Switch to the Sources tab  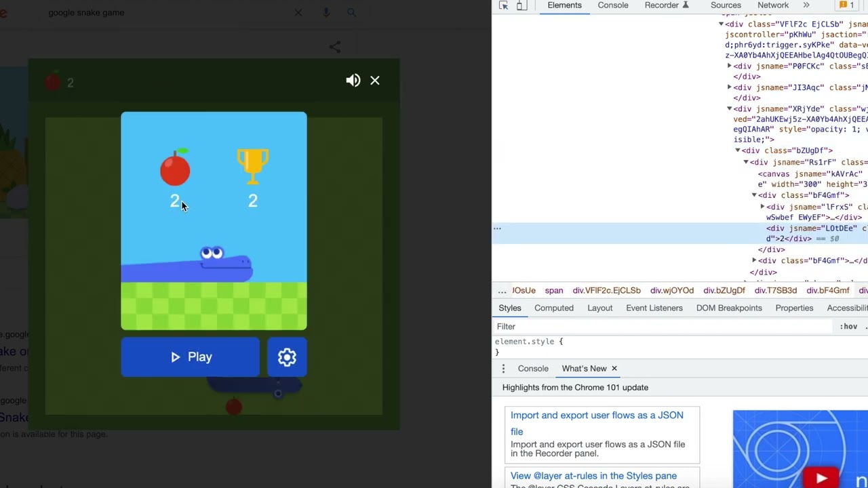(x=726, y=5)
